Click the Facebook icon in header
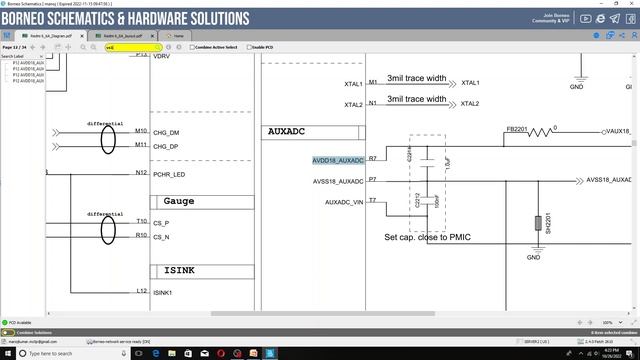Screen dimensions: 640x360 (631, 18)
